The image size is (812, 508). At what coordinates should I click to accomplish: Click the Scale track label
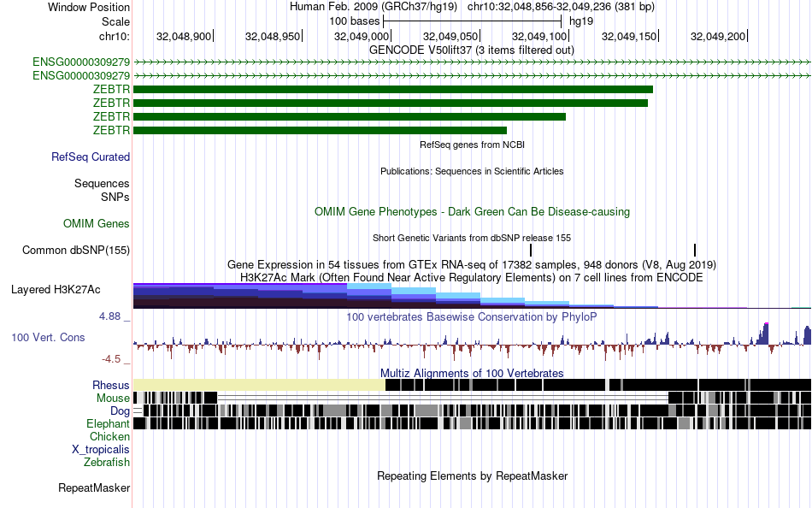pos(115,21)
